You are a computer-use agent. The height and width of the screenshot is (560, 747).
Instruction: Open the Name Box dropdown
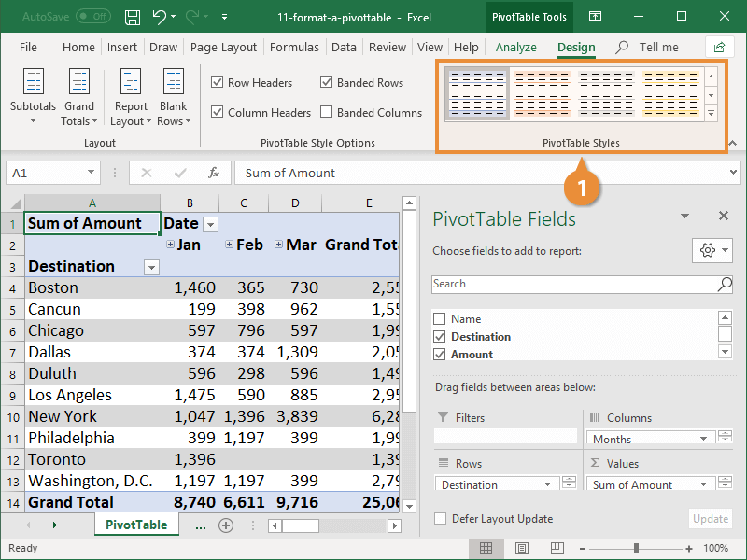91,172
